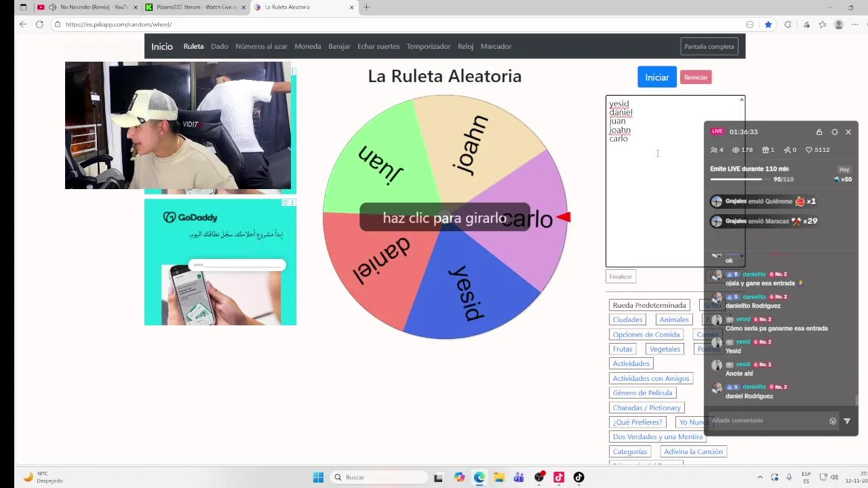Click the Finalizar button
868x488 pixels.
pyautogui.click(x=620, y=277)
